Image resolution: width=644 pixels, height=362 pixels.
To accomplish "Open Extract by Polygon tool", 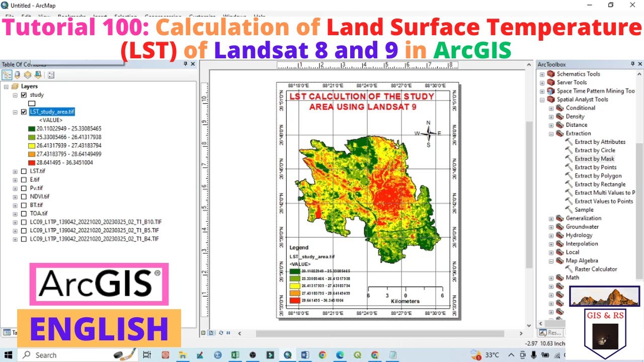I will point(598,176).
